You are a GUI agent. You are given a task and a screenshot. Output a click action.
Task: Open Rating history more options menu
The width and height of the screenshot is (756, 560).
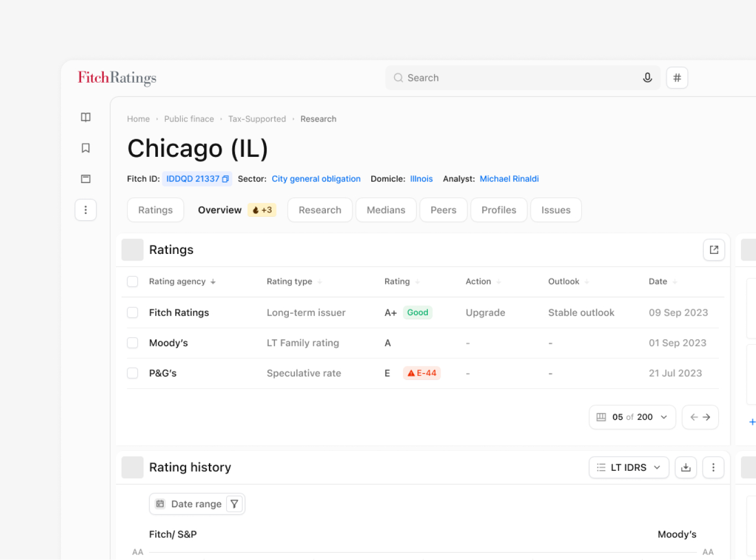tap(713, 467)
